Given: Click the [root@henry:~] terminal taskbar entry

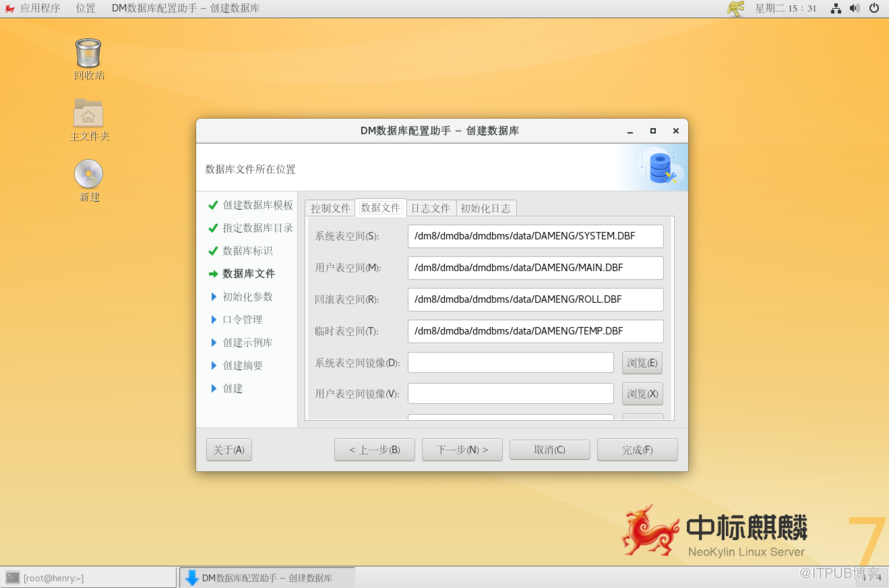Looking at the screenshot, I should (x=89, y=578).
